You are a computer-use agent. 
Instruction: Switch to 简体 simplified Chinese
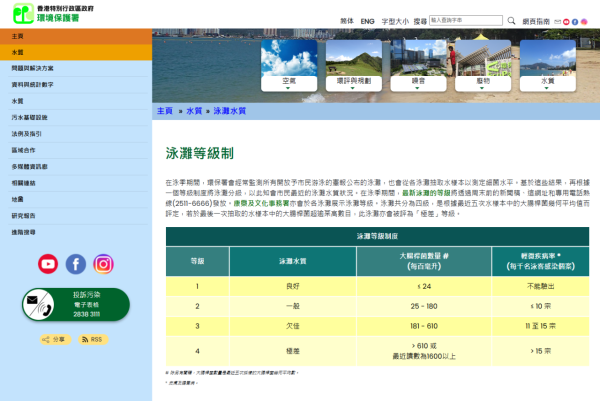click(x=347, y=21)
